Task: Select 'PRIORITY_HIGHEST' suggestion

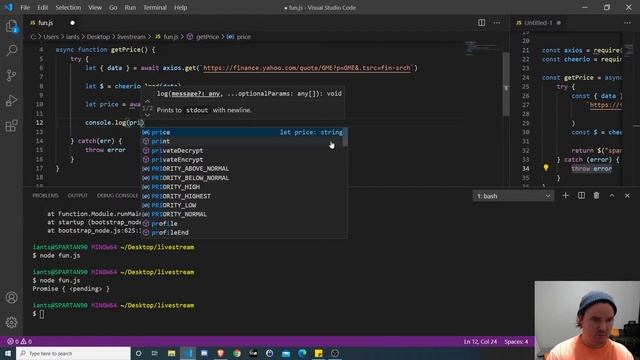Action: (244, 196)
